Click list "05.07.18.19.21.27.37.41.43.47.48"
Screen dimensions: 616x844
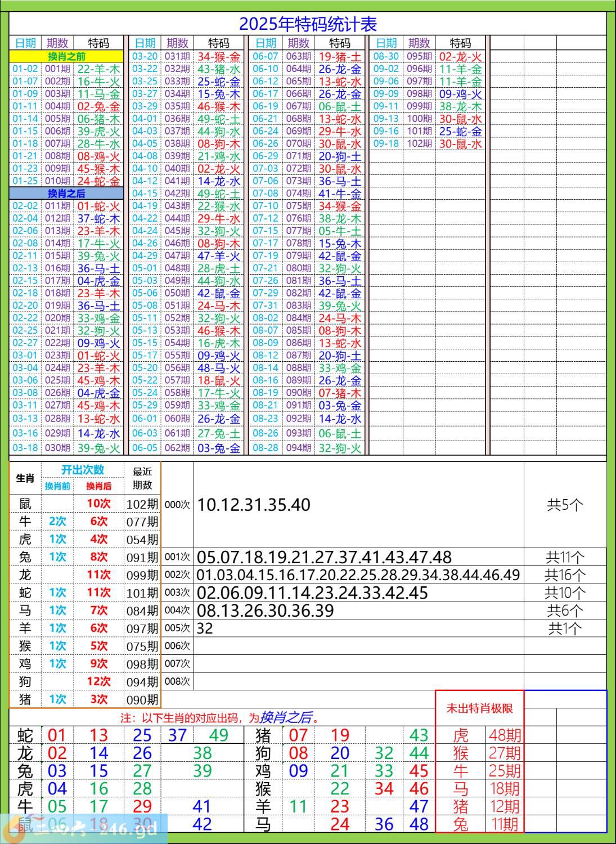[324, 557]
